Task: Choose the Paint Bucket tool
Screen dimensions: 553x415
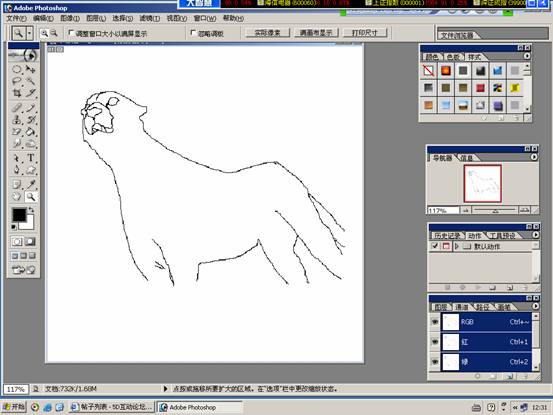Action: [31, 132]
